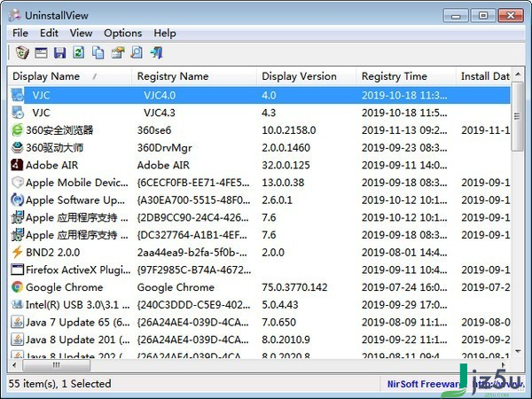Select the BND2 2.0.0 entry name

tap(53, 253)
